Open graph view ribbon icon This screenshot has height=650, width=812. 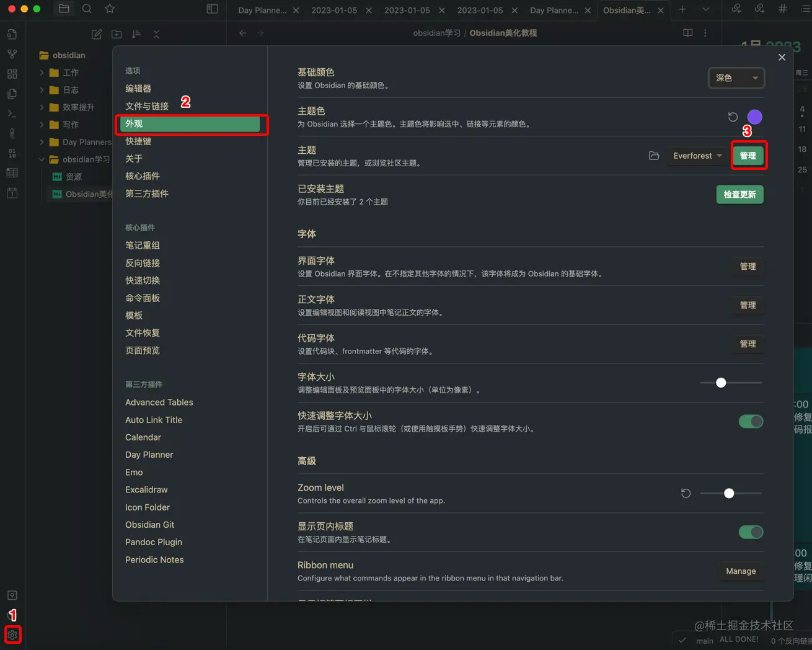click(x=12, y=54)
